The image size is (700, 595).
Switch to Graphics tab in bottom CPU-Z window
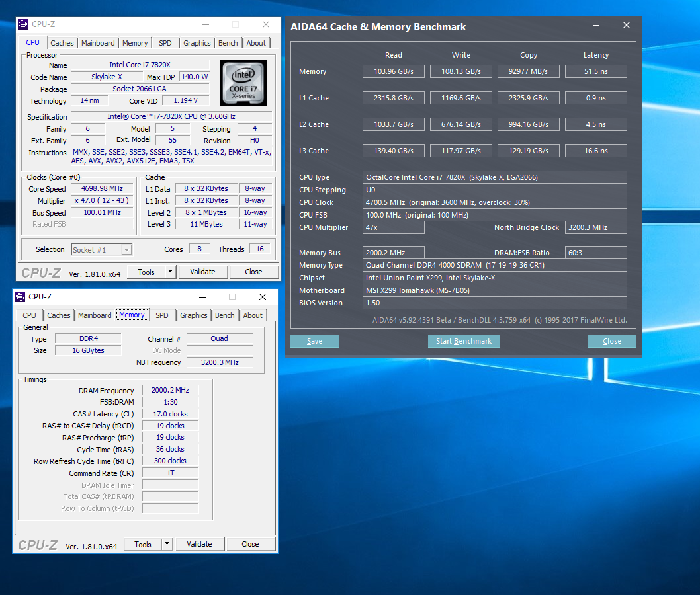click(x=194, y=315)
